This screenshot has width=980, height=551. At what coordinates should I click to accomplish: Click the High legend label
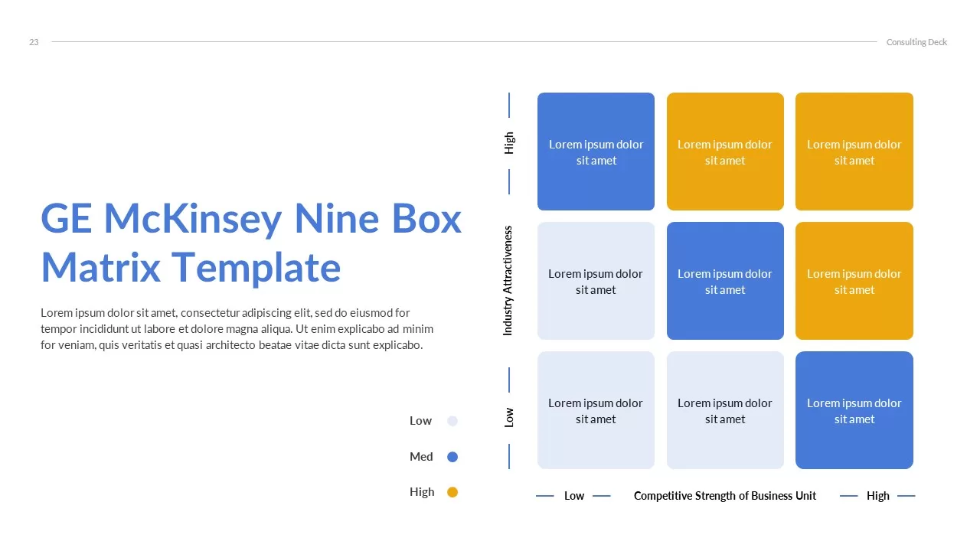point(422,492)
